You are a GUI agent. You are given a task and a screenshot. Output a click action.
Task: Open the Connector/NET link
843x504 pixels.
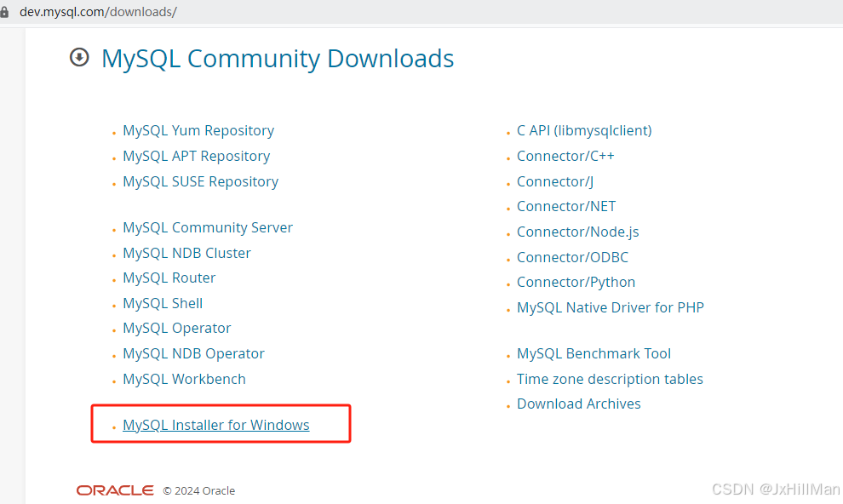566,206
